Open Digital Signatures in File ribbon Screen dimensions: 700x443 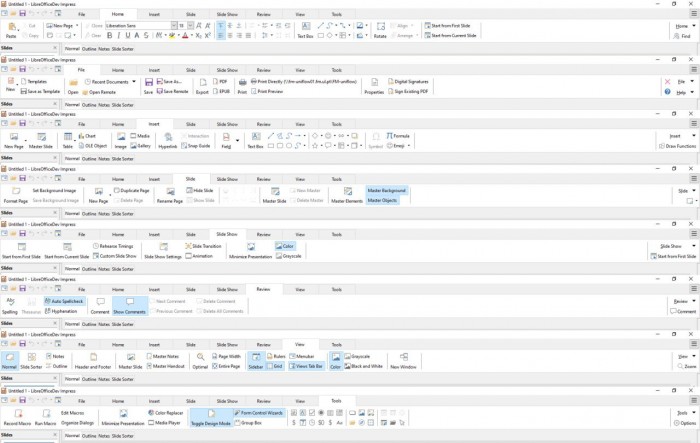[x=408, y=82]
